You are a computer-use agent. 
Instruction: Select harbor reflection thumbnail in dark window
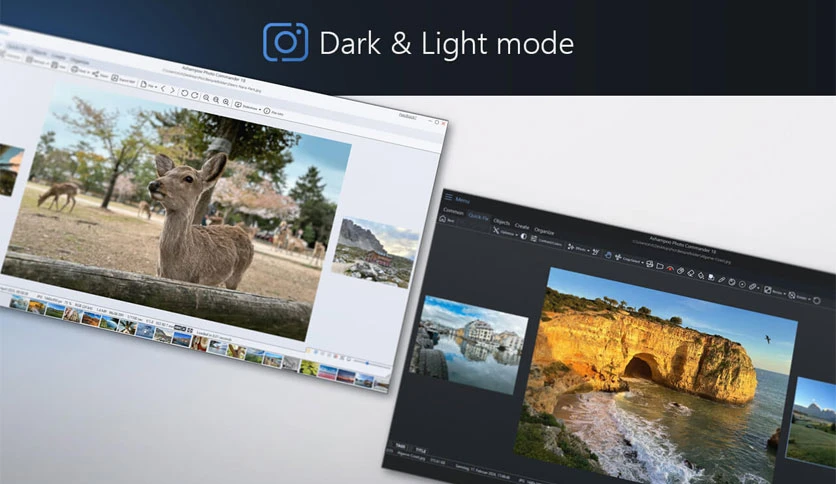[468, 345]
